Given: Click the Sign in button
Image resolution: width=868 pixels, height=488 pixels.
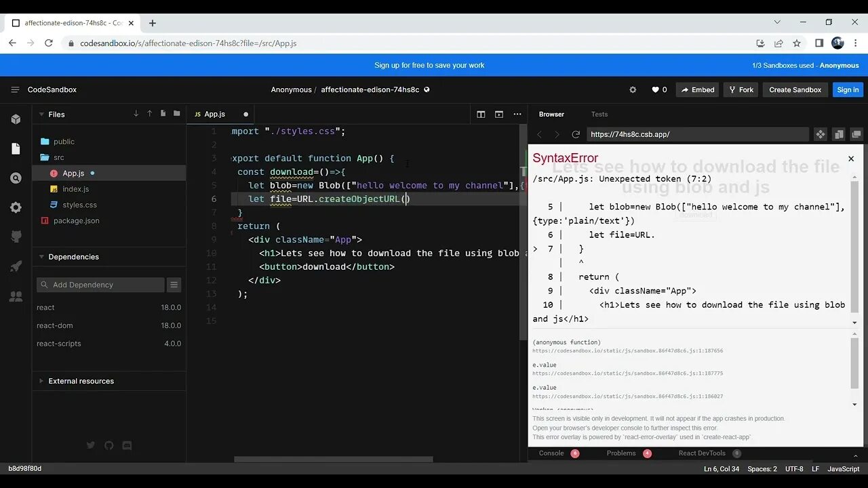Looking at the screenshot, I should pos(848,89).
